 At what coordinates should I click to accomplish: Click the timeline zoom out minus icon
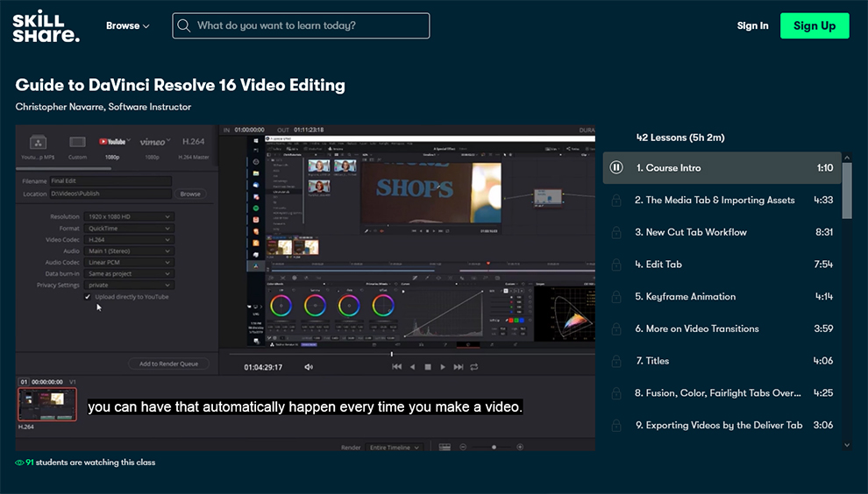463,447
